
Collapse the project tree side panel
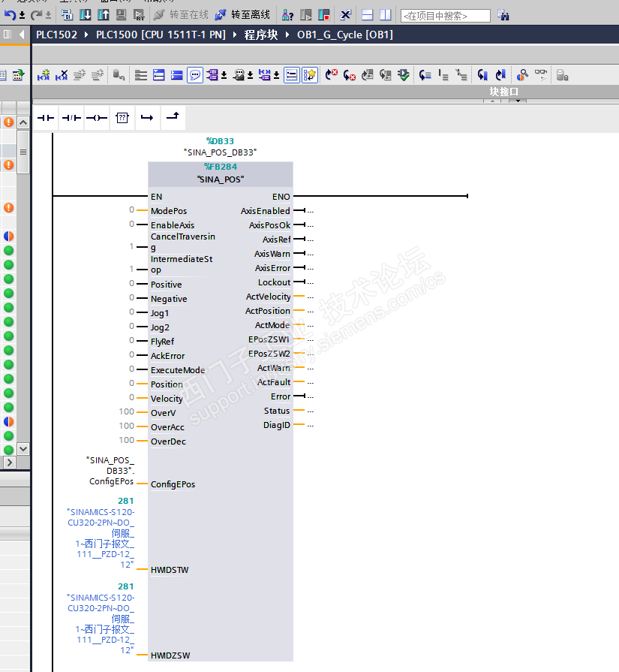(x=23, y=35)
